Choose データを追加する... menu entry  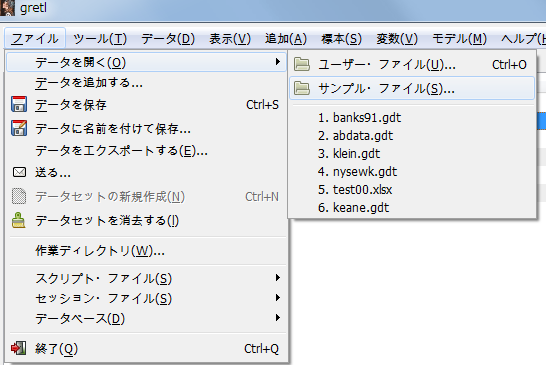146,83
